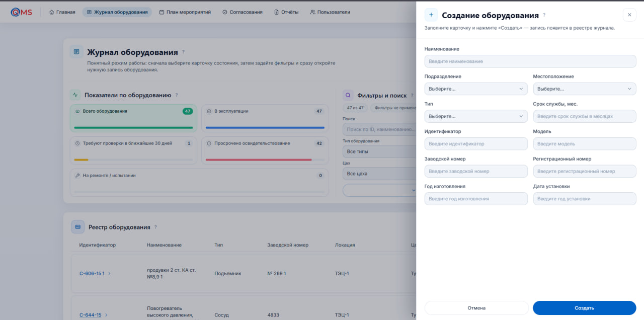Expand the empty dropdown below Все цеха
This screenshot has width=644, height=320.
379,190
